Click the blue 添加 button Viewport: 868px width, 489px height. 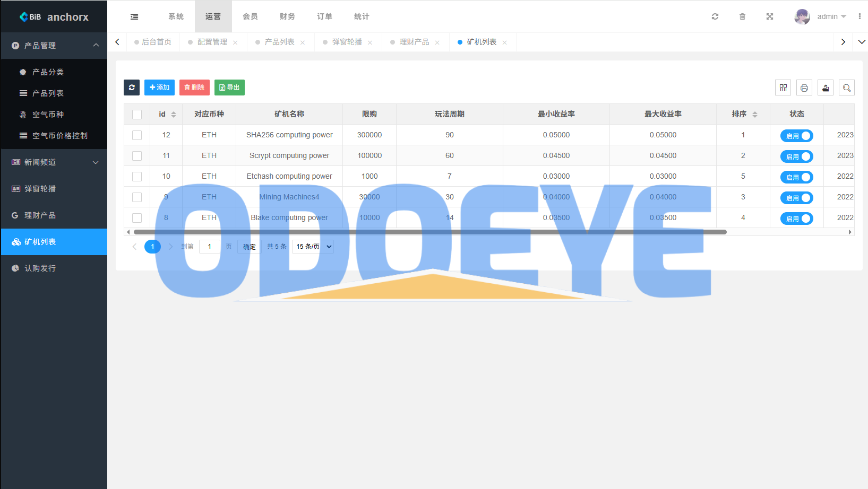[x=159, y=88]
